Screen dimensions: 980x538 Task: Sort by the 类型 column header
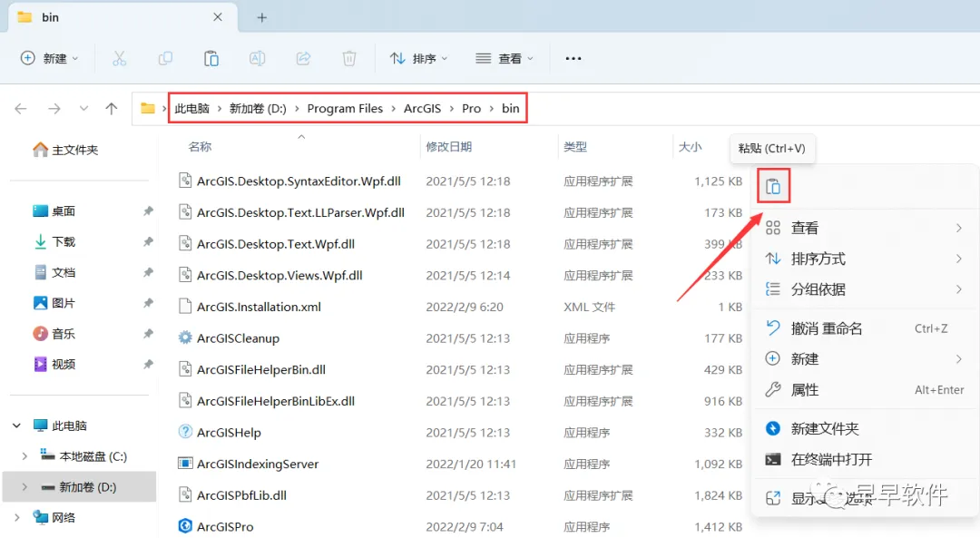tap(575, 147)
